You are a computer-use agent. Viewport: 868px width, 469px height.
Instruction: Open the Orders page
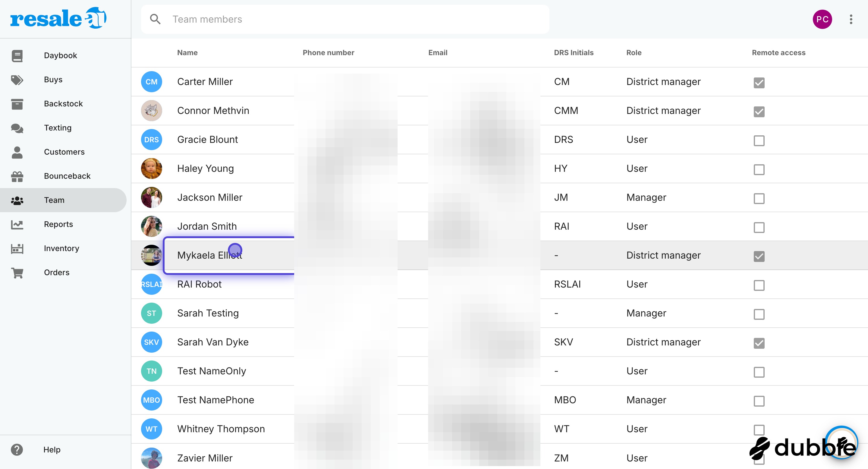click(x=63, y=272)
